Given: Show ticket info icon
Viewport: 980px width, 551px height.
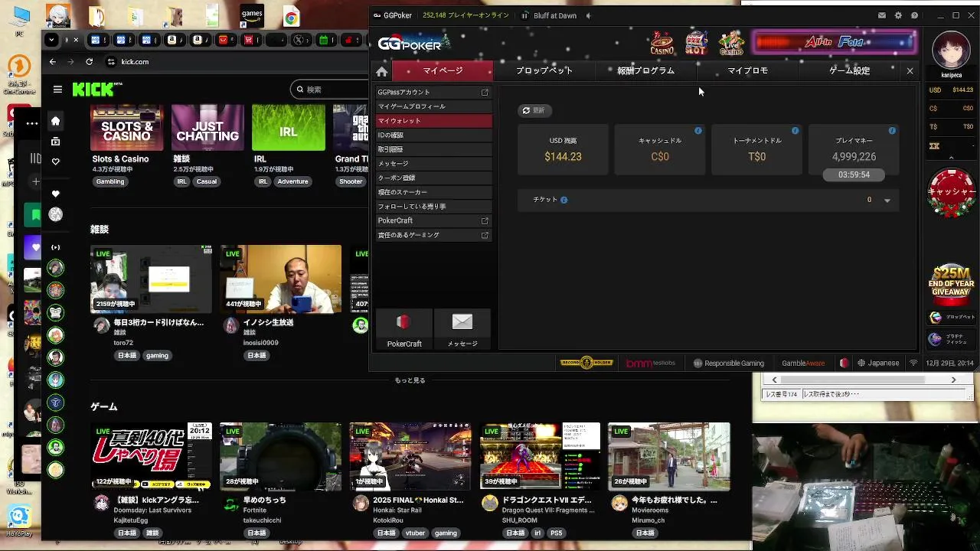Looking at the screenshot, I should click(563, 200).
